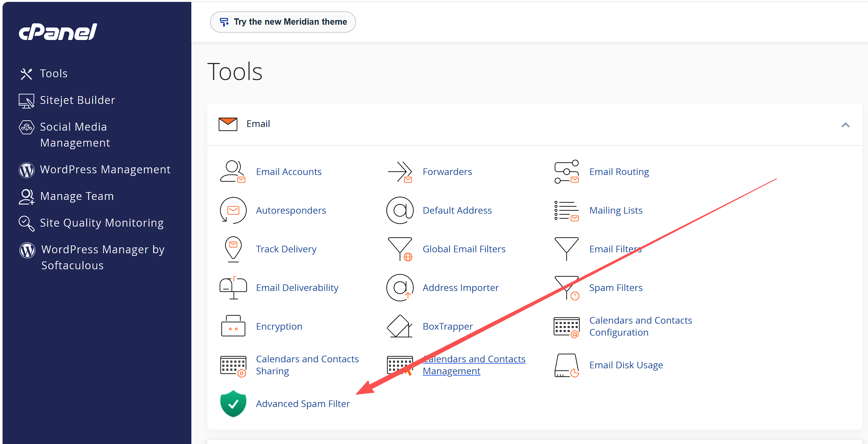Open the Track Delivery link
The height and width of the screenshot is (444, 868).
pyautogui.click(x=286, y=249)
